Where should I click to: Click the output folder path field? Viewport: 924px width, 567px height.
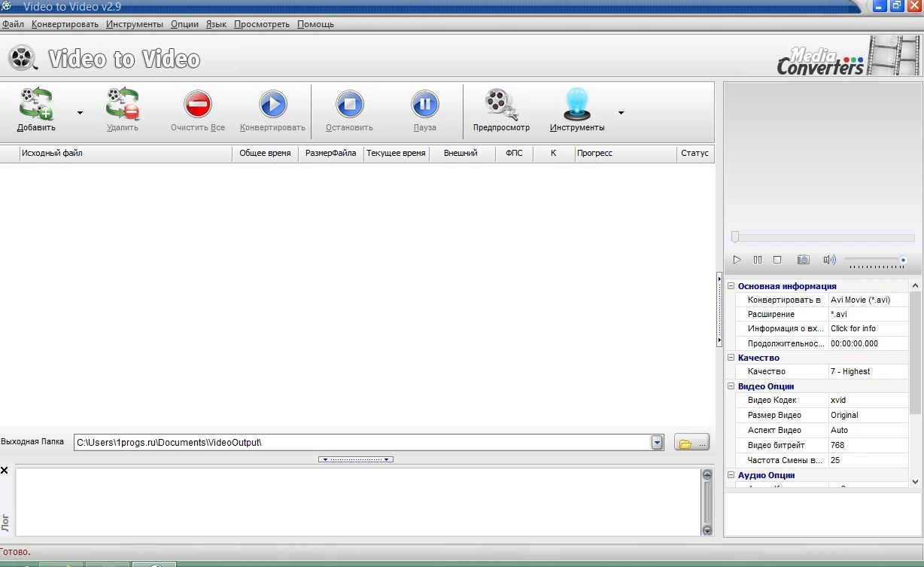pyautogui.click(x=363, y=442)
